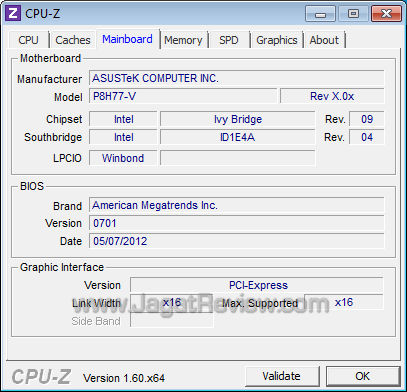The height and width of the screenshot is (392, 407).
Task: Open the Caches tab
Action: click(x=73, y=40)
